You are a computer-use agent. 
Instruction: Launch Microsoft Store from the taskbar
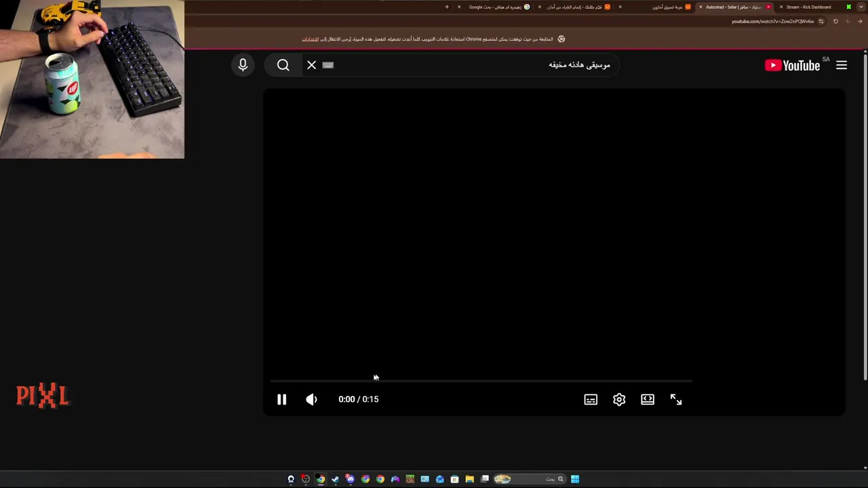[454, 479]
